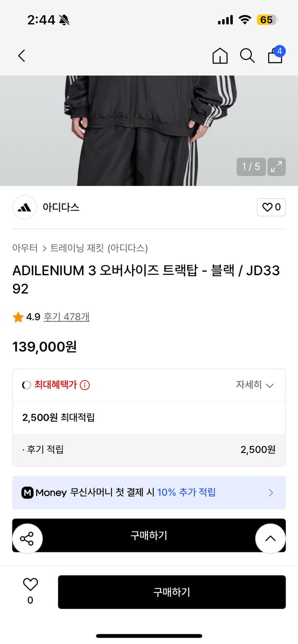Open the share icon on the purchase bar
The height and width of the screenshot is (644, 298).
pyautogui.click(x=28, y=538)
